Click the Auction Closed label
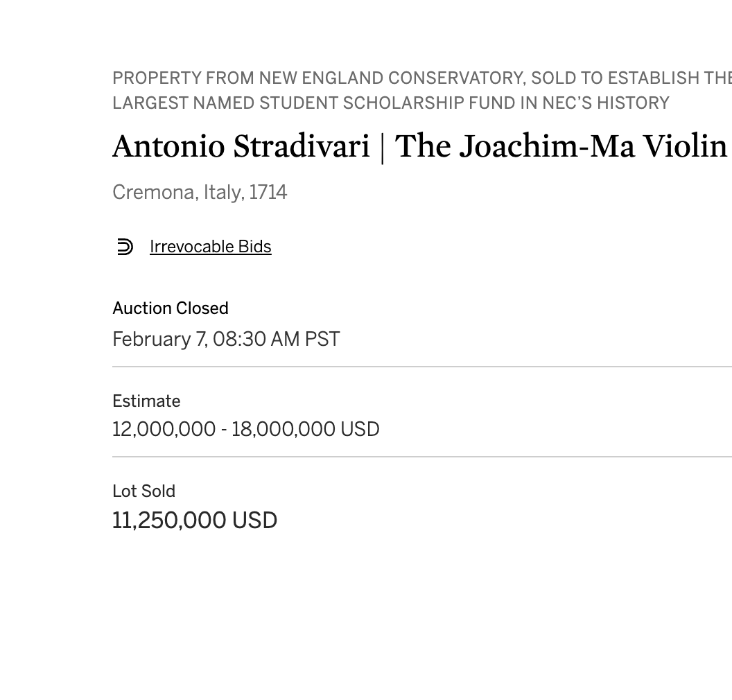The image size is (732, 700). pyautogui.click(x=171, y=308)
